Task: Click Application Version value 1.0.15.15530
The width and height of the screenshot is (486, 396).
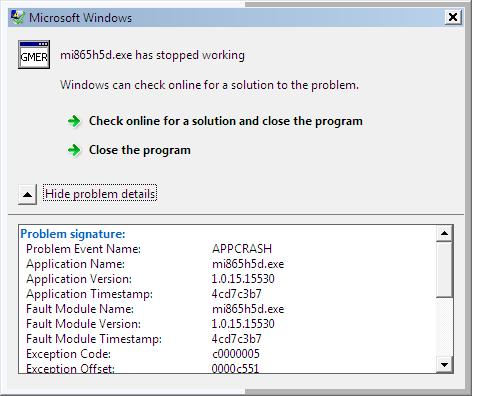Action: point(243,279)
